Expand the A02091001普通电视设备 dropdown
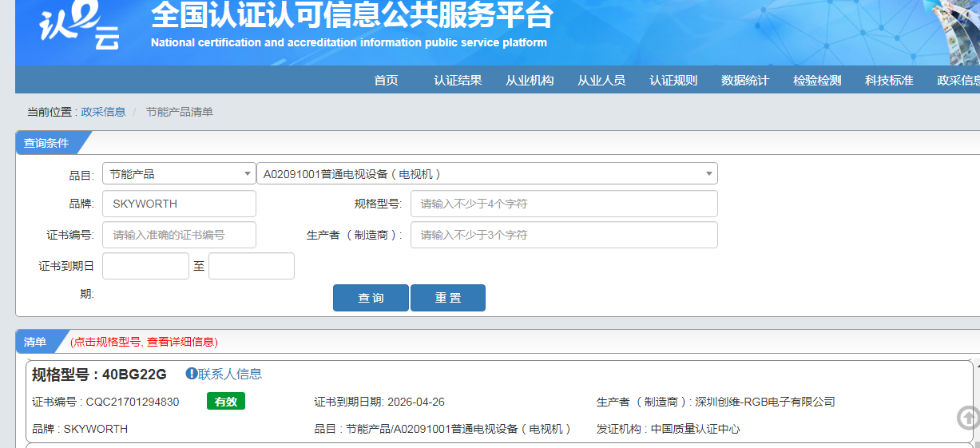The height and width of the screenshot is (448, 980). (x=487, y=173)
